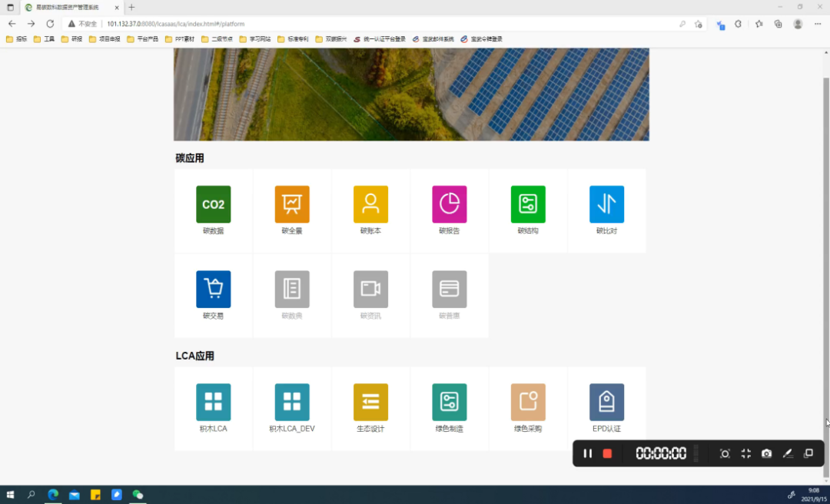Pause the screen recording
Viewport: 830px width, 504px height.
(587, 453)
